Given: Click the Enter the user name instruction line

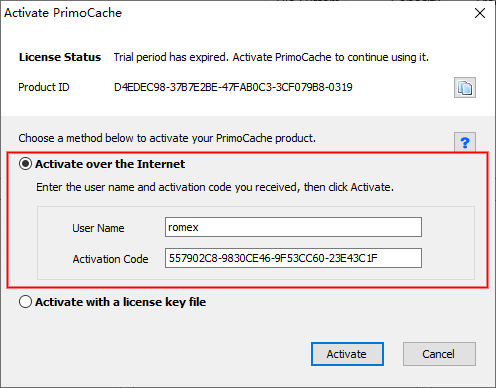Looking at the screenshot, I should [215, 187].
